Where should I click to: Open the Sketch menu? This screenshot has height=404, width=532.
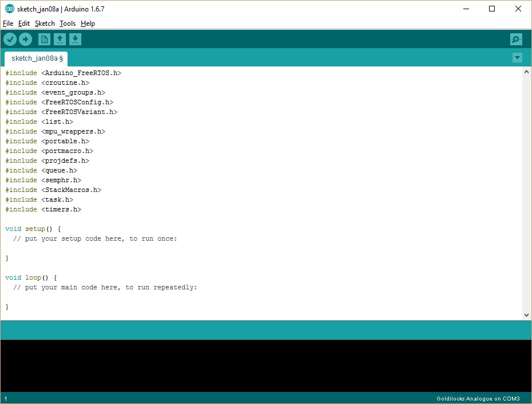tap(44, 23)
